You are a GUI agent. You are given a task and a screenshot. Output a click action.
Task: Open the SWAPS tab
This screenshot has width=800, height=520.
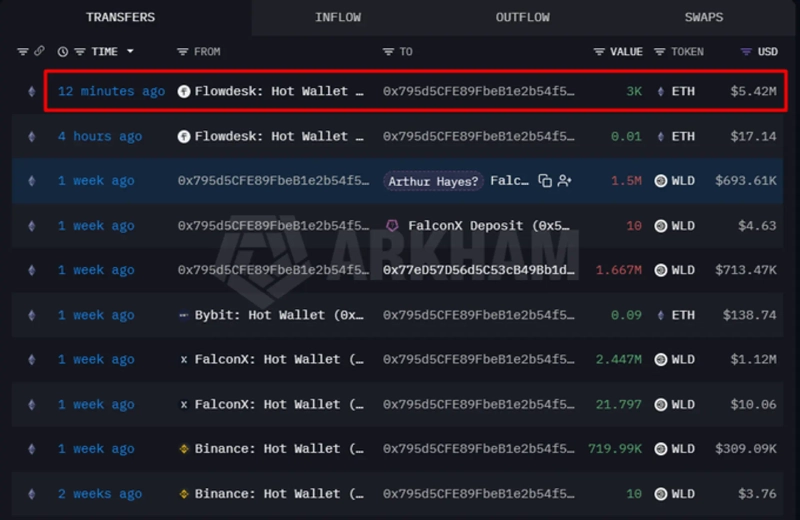[x=704, y=17]
